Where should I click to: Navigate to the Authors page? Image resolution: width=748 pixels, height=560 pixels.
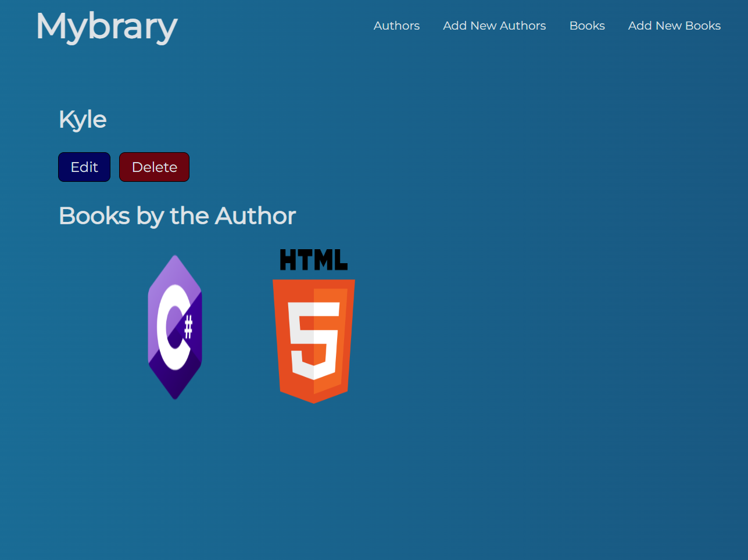point(396,26)
